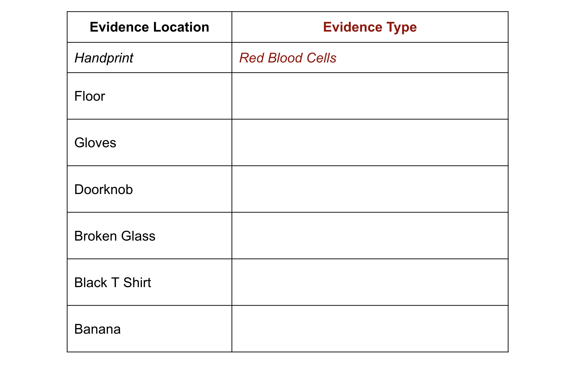Click the Evidence Type header cell
The width and height of the screenshot is (588, 370).
(370, 27)
